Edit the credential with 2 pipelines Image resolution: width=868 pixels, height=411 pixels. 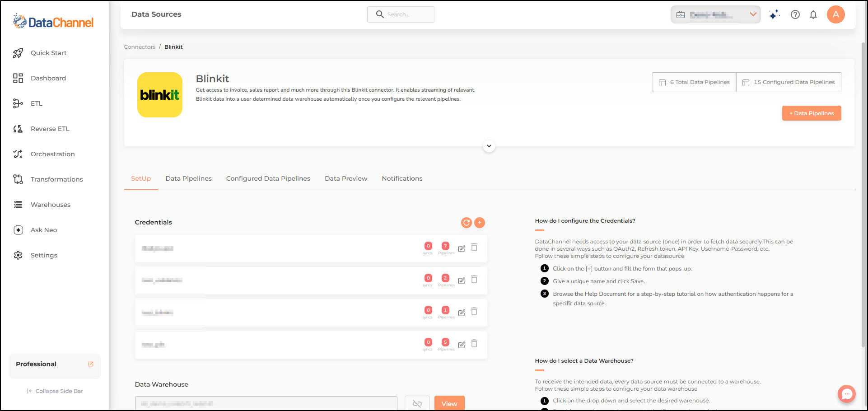[462, 280]
